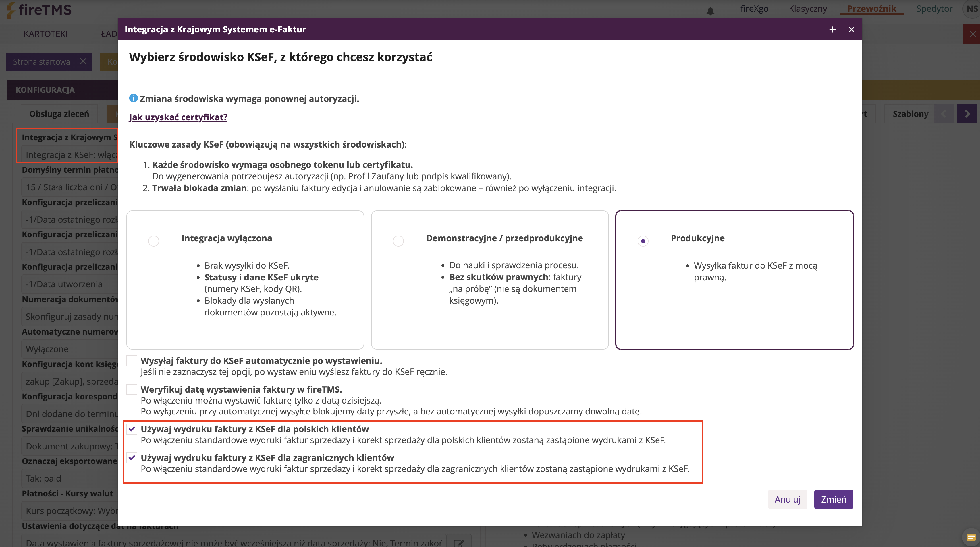Open KARTOTEKI menu
This screenshot has height=547, width=980.
tap(46, 34)
